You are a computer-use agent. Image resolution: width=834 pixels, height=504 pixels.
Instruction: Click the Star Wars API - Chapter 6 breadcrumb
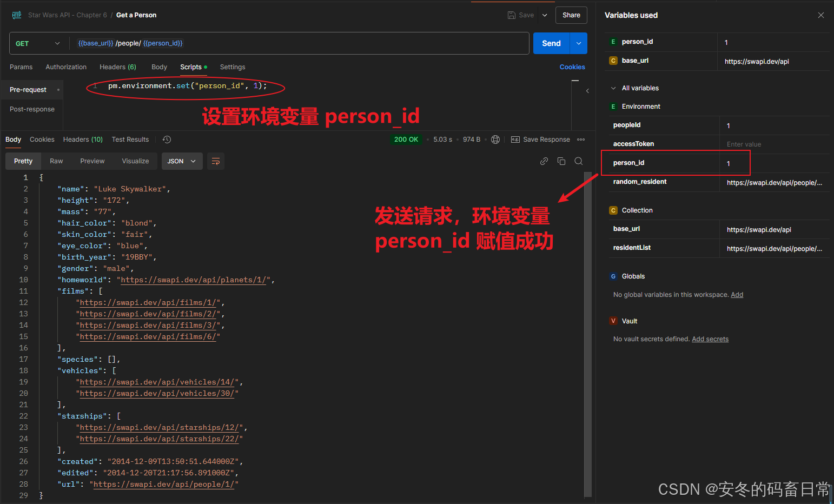click(x=68, y=15)
